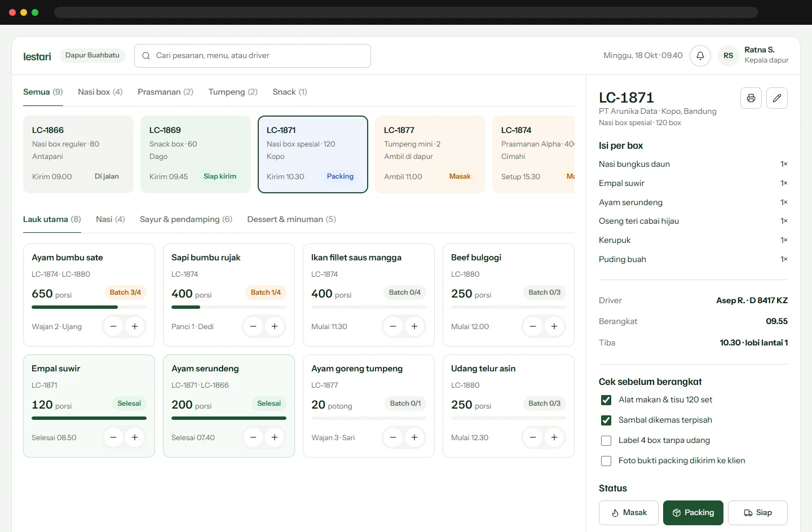
Task: Decrease Udang telur asin batch
Action: (533, 437)
